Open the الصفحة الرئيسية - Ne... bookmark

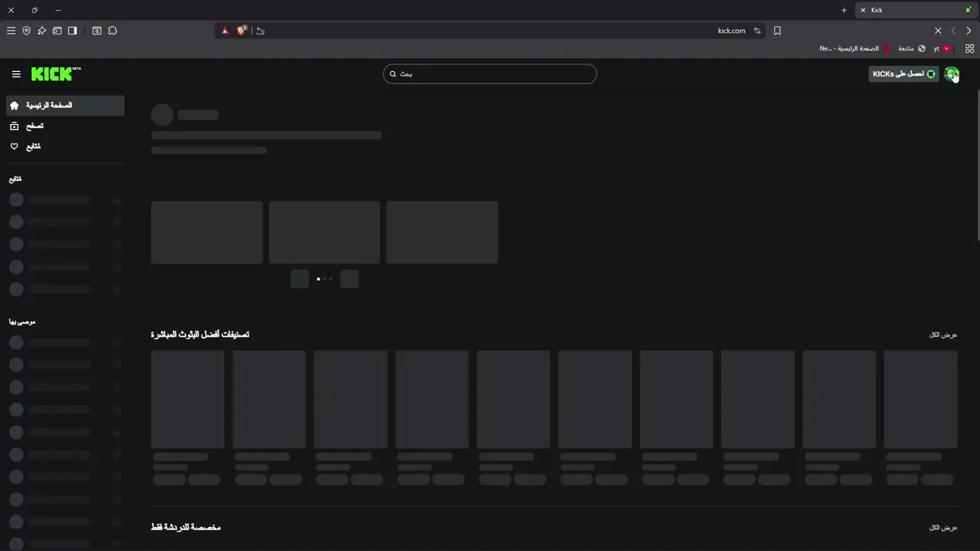[854, 48]
